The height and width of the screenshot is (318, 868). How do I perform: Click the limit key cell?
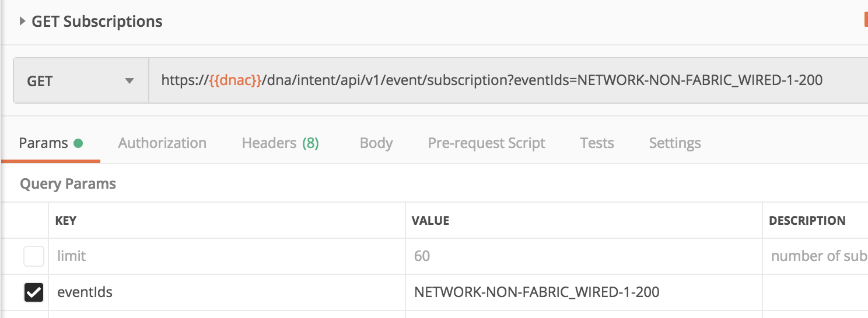click(x=226, y=256)
